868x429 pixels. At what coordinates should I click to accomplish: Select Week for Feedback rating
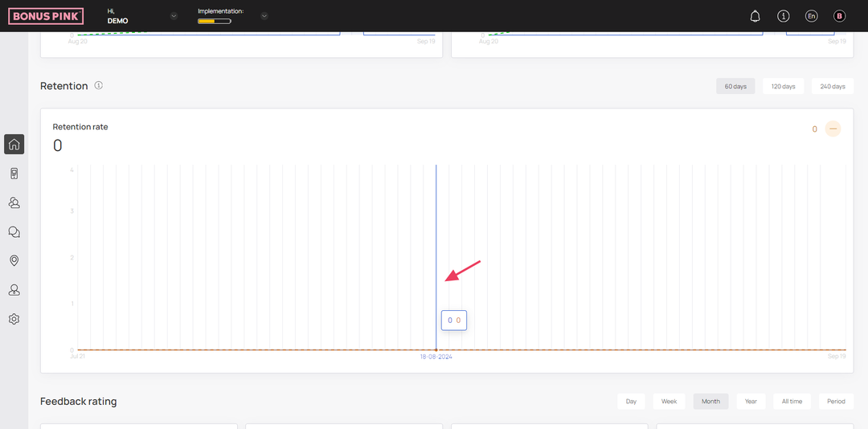[669, 402]
